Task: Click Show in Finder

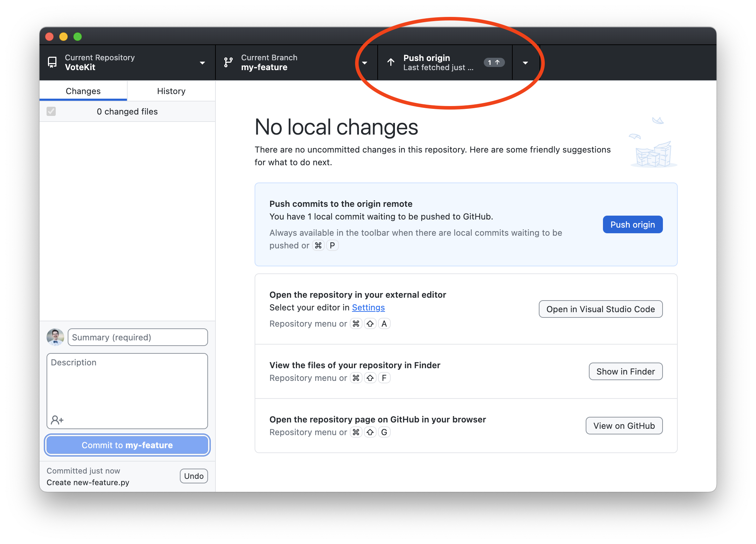Action: [x=626, y=371]
